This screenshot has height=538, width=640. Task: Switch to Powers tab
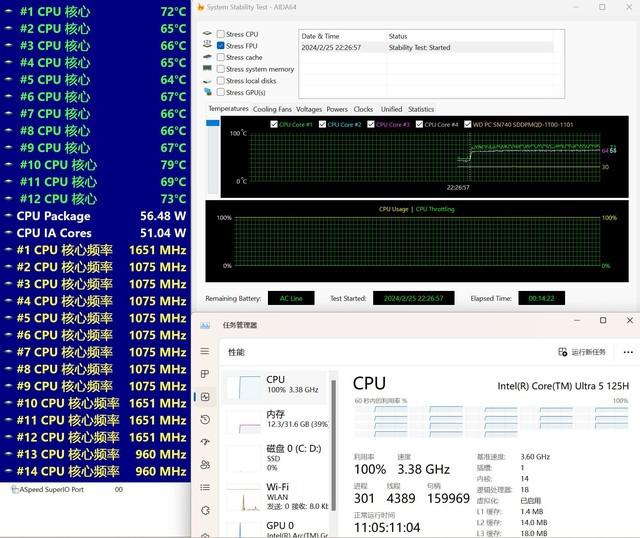click(x=337, y=109)
